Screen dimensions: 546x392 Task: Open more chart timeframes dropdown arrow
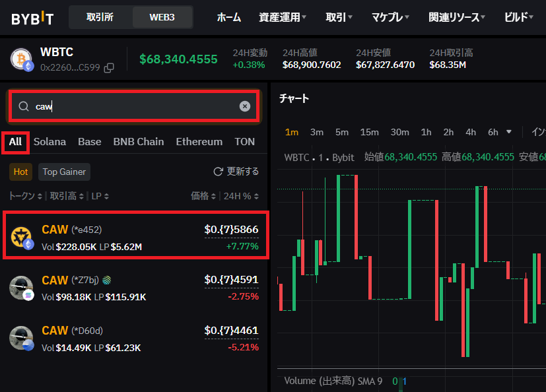pyautogui.click(x=509, y=132)
